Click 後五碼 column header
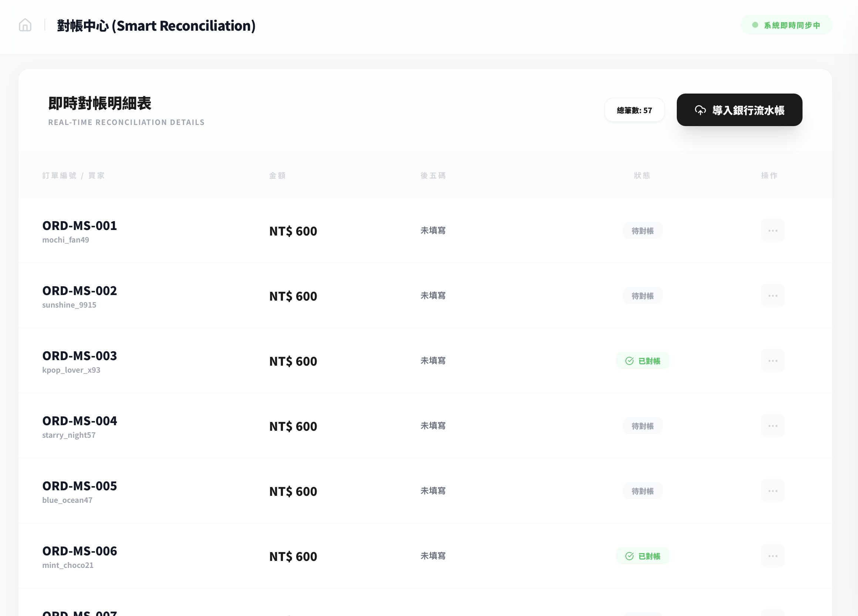The width and height of the screenshot is (858, 616). click(x=433, y=176)
